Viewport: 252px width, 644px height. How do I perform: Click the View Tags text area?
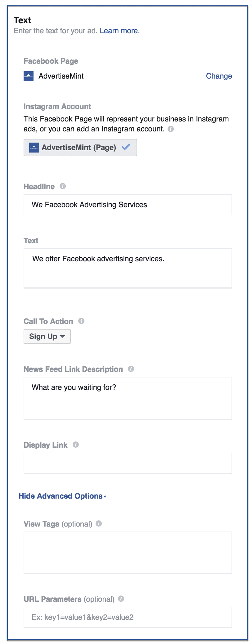tap(128, 553)
